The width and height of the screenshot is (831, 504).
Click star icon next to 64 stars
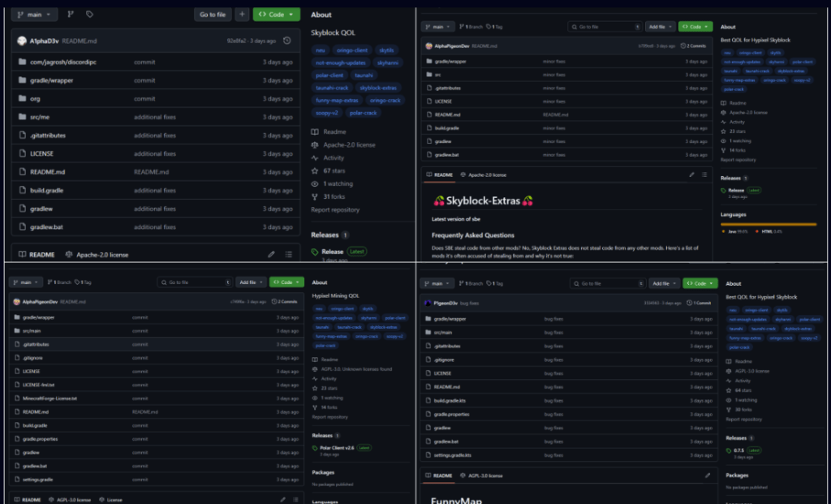click(729, 390)
